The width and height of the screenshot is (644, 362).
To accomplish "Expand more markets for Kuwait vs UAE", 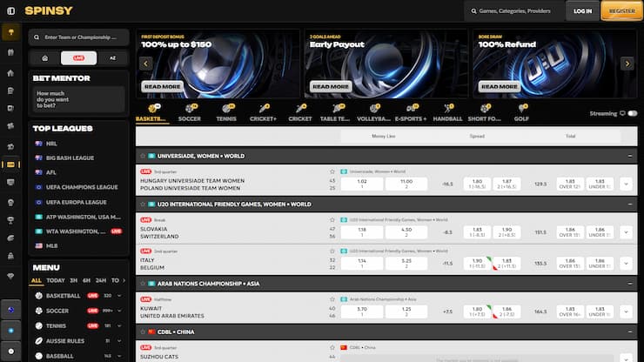I will click(x=626, y=312).
